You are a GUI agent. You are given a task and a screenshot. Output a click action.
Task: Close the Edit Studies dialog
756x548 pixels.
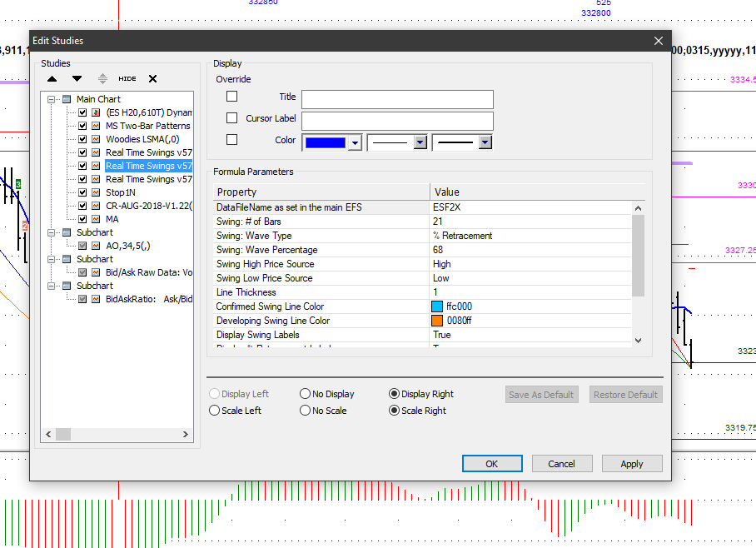[x=659, y=41]
